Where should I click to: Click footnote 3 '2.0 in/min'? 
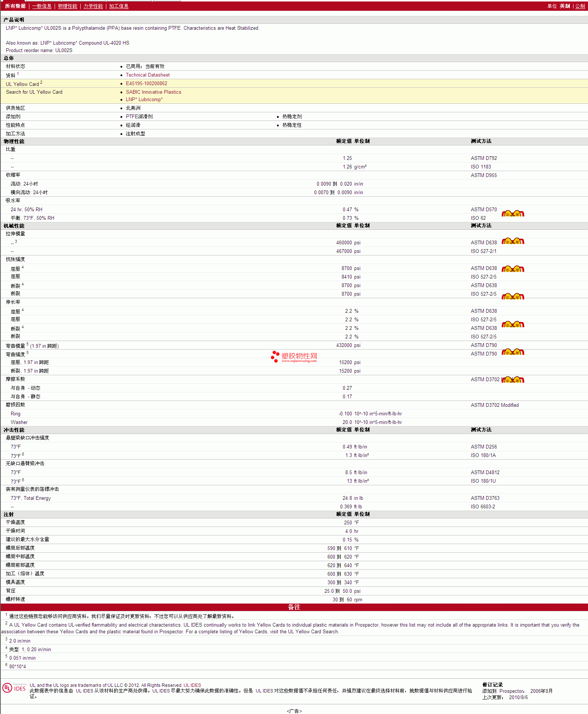[20, 641]
